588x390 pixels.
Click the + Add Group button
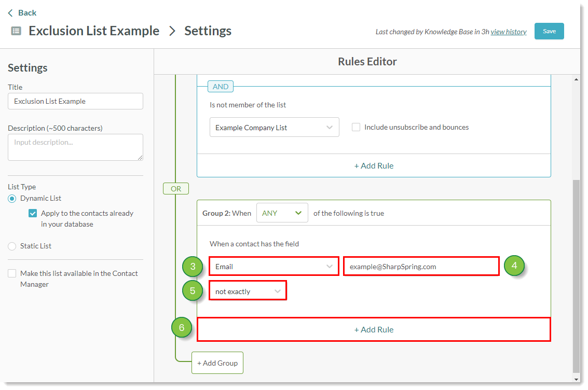pyautogui.click(x=217, y=363)
